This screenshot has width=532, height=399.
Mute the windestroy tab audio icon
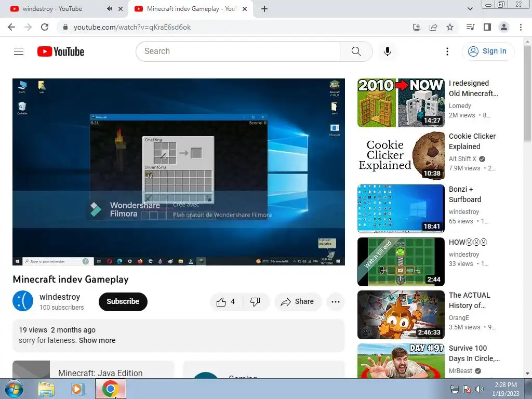pyautogui.click(x=109, y=9)
